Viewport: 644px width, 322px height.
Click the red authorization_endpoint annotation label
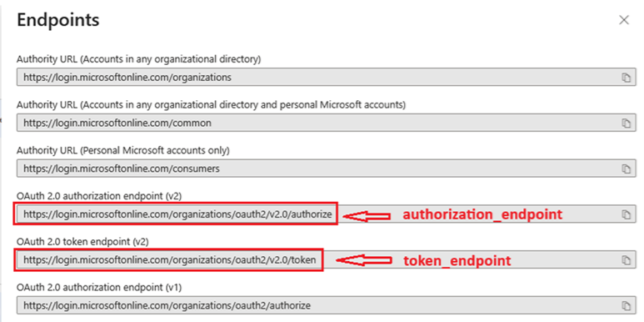[482, 214]
